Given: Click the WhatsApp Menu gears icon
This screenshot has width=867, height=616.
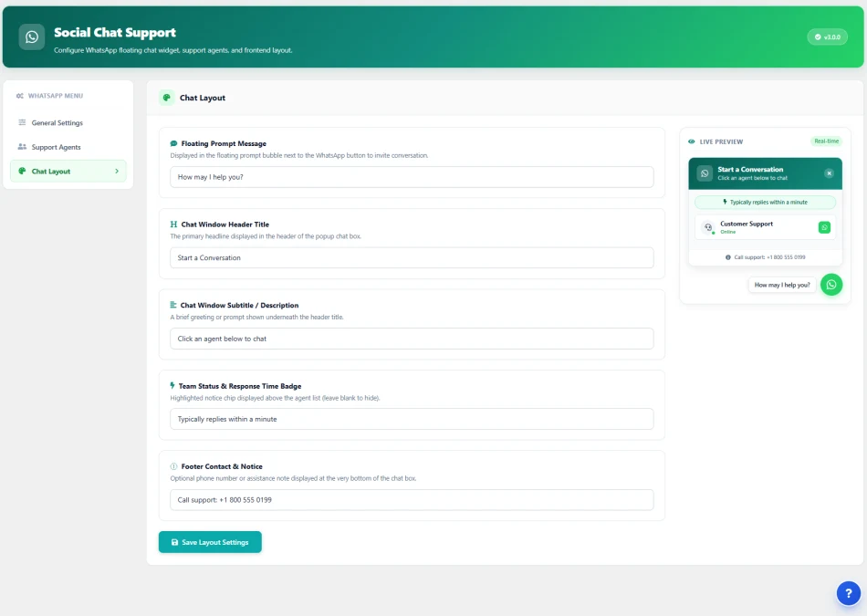Looking at the screenshot, I should click(x=20, y=96).
